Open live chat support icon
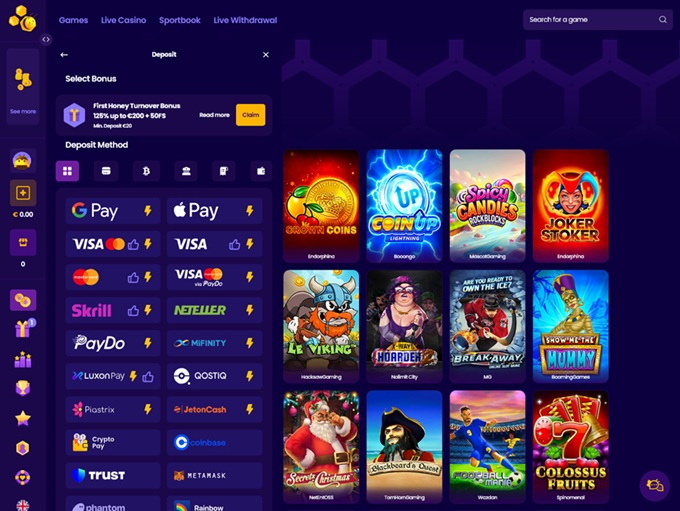The height and width of the screenshot is (511, 680). point(655,485)
